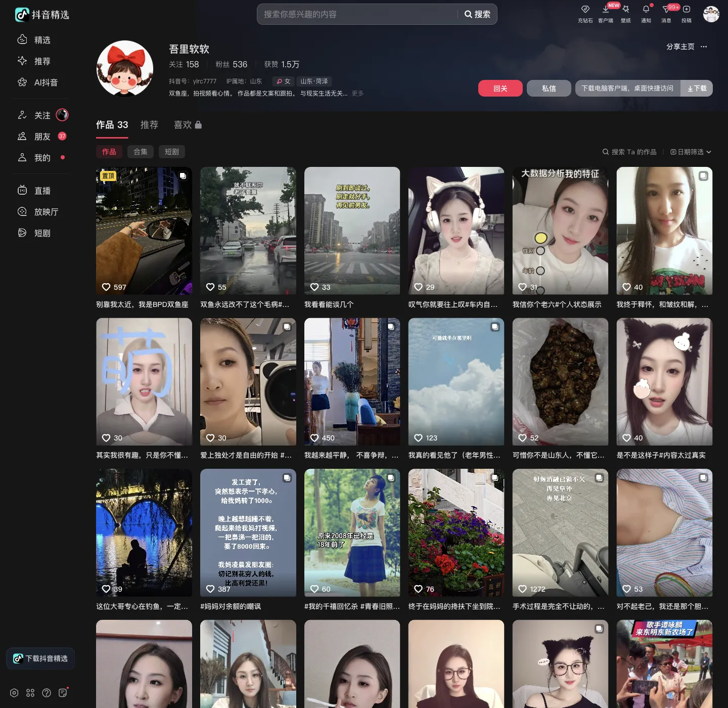This screenshot has height=708, width=728.
Task: Open settings gear at sidebar bottom
Action: [x=14, y=693]
